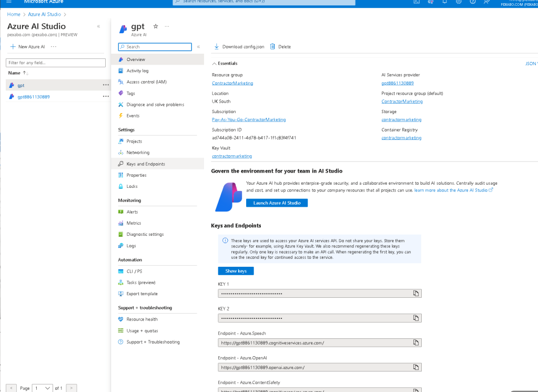The width and height of the screenshot is (538, 392).
Task: Collapse the resource menu sidebar
Action: 198,47
